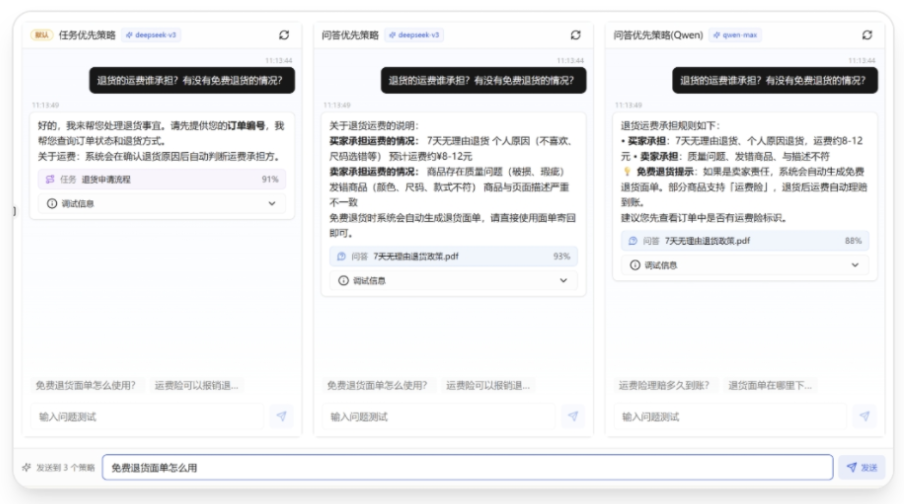Screen dimensions: 904x504
Task: Choose 运费险理赔多久到账? suggestion
Action: click(x=664, y=385)
